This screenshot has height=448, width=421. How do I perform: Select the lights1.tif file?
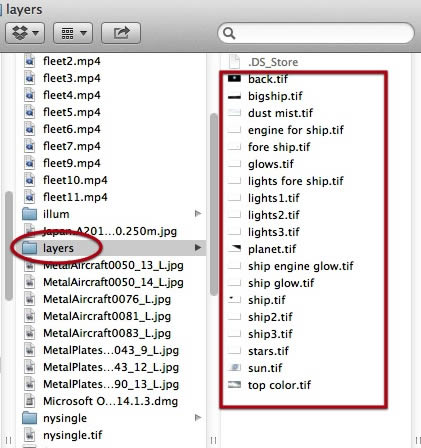[274, 198]
